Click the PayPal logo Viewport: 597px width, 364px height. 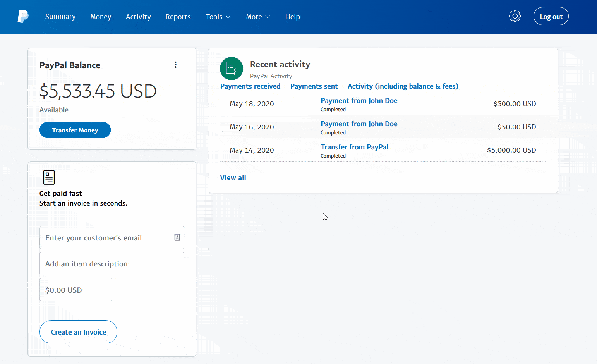pos(23,16)
